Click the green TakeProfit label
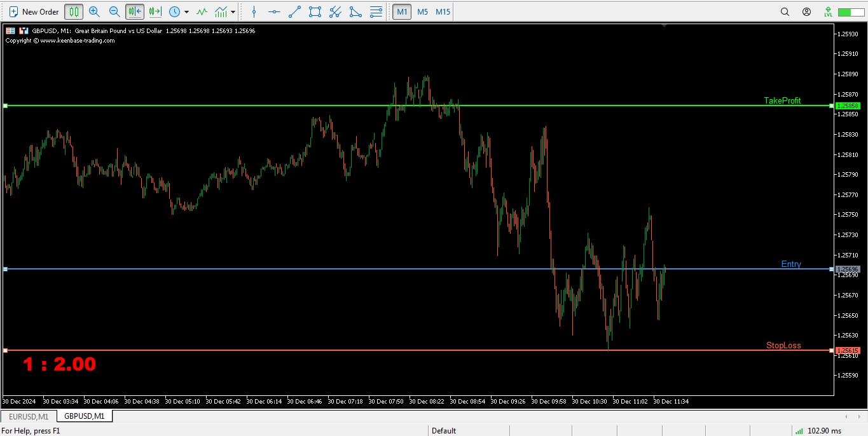 pos(782,100)
